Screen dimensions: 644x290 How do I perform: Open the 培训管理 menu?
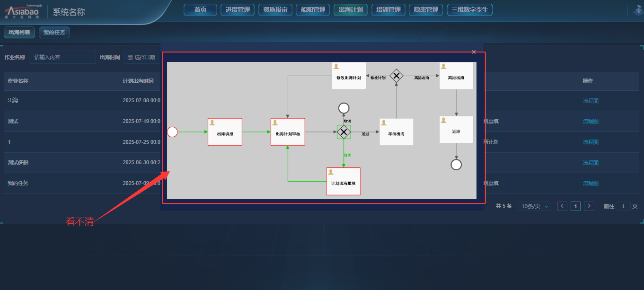[x=388, y=10]
